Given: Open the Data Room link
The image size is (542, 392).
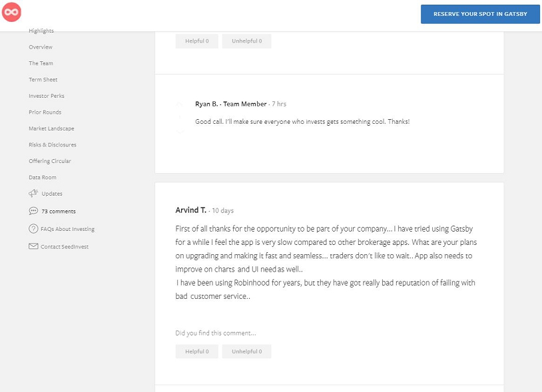Looking at the screenshot, I should (x=42, y=177).
